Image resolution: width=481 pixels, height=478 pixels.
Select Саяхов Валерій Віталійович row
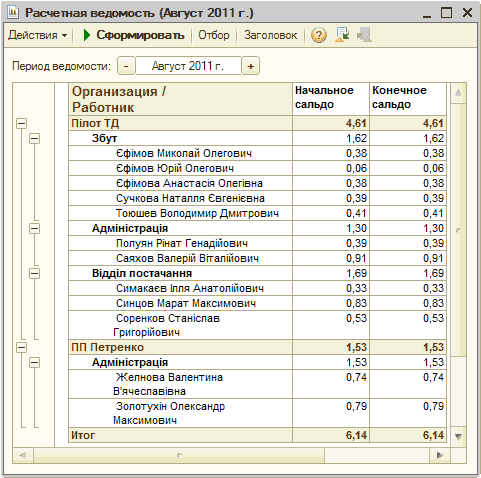point(257,258)
